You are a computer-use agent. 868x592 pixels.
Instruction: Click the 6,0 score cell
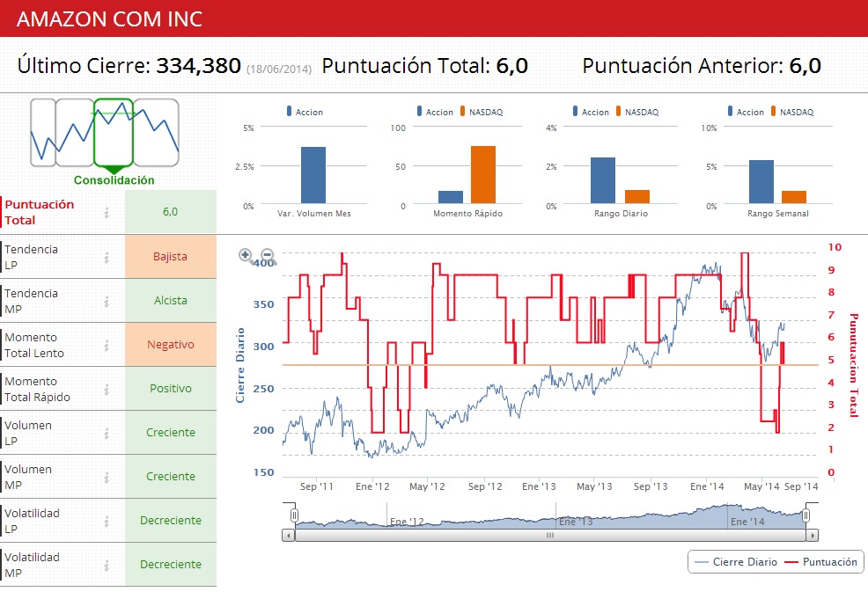coord(171,211)
